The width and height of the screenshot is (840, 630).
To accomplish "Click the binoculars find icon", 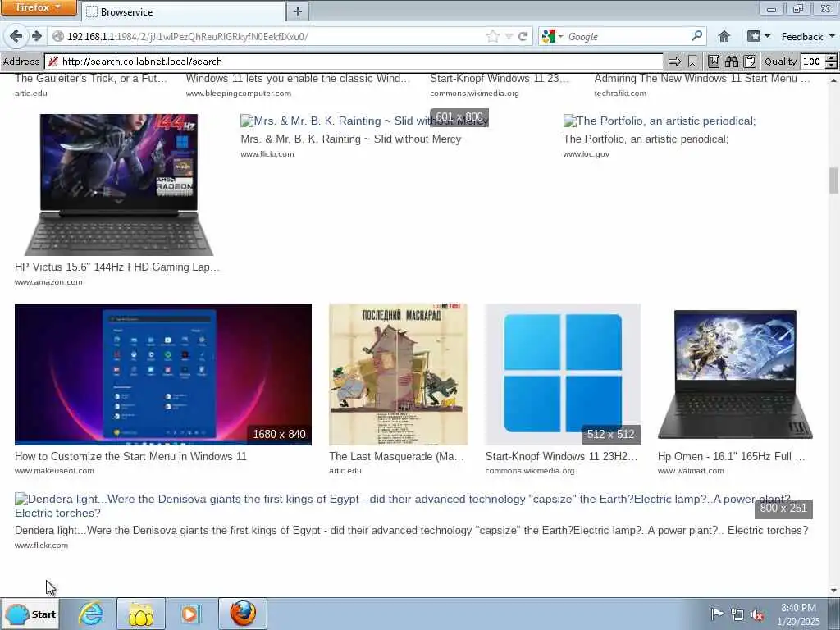I will 732,62.
